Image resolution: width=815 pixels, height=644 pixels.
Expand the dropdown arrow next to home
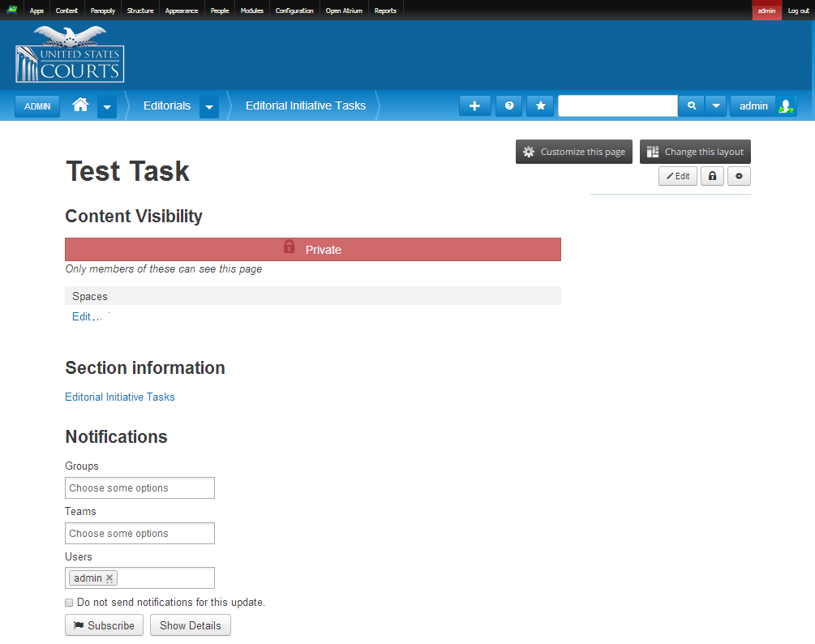coord(106,106)
